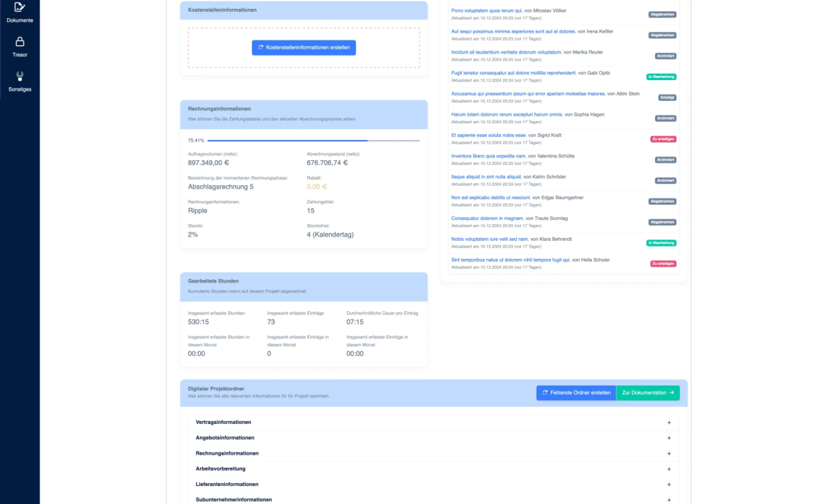
Task: Open task 'Porro voluptatem quos rerum qui.'
Action: point(486,10)
